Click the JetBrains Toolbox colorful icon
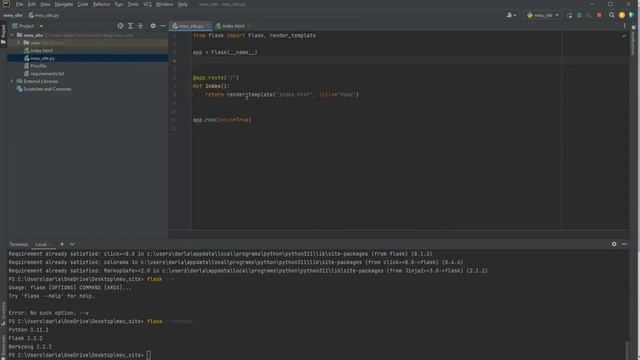The height and width of the screenshot is (360, 640). 631,16
